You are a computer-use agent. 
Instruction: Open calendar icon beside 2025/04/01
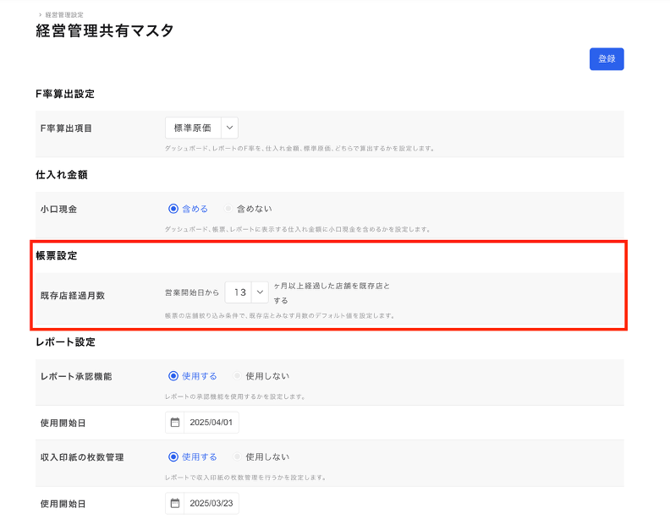pyautogui.click(x=175, y=423)
